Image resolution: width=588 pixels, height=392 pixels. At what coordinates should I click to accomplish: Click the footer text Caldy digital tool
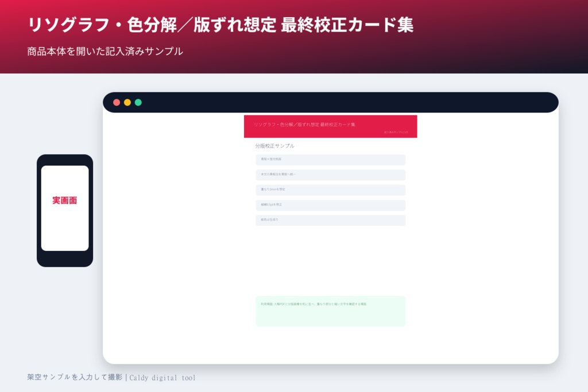point(163,378)
